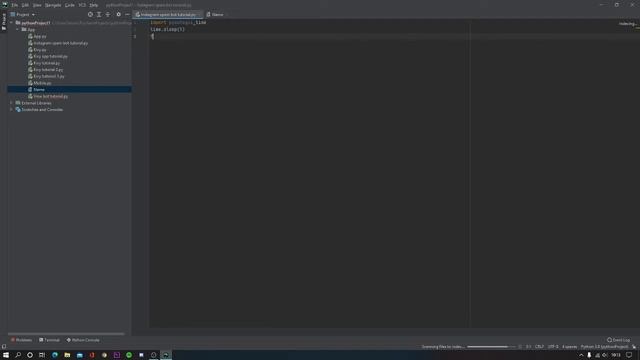This screenshot has height=360, width=640.
Task: Open the Windows Start menu
Action: tap(6, 355)
